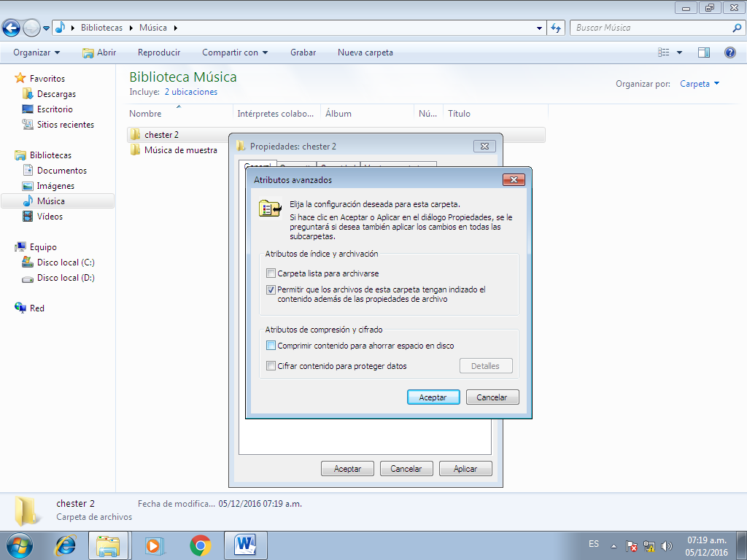The width and height of the screenshot is (747, 560).
Task: Enable Carpeta lista para archivarse
Action: [271, 273]
